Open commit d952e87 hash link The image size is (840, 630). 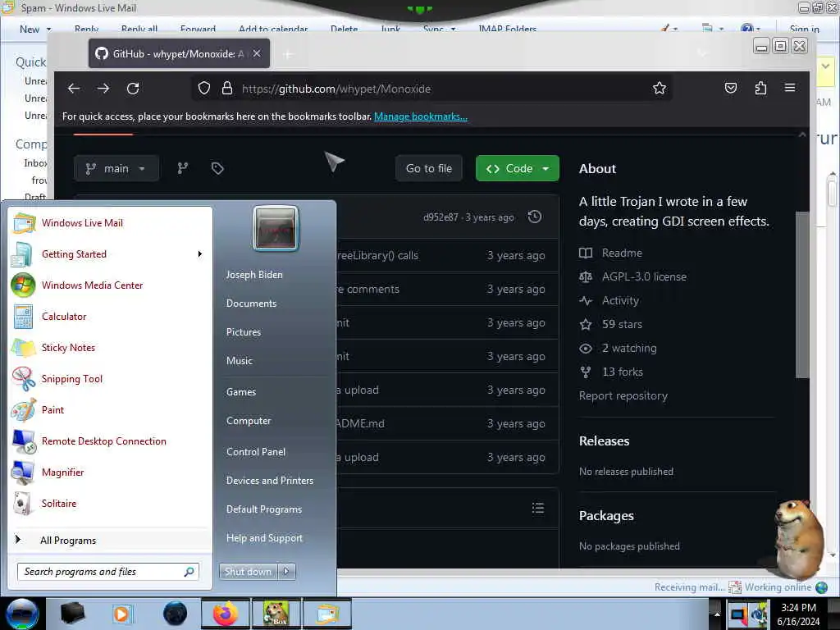pyautogui.click(x=441, y=217)
